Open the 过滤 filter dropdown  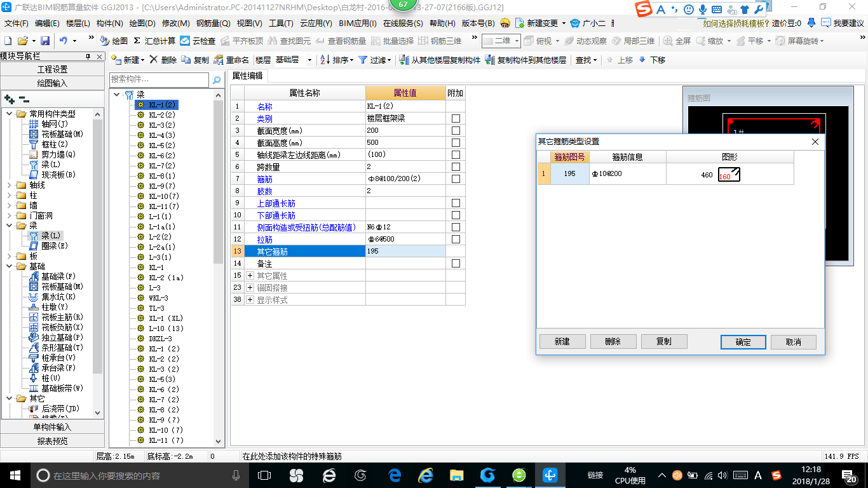pos(375,60)
